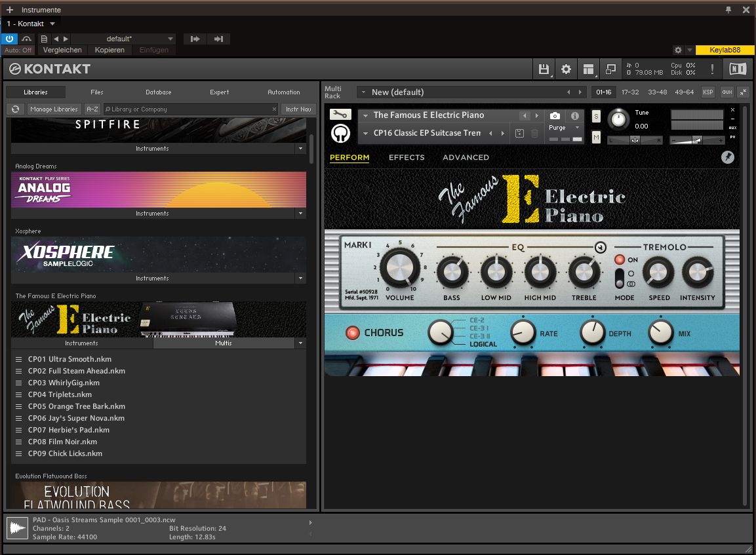This screenshot has width=756, height=555.
Task: Open the Expert tab
Action: (x=220, y=92)
